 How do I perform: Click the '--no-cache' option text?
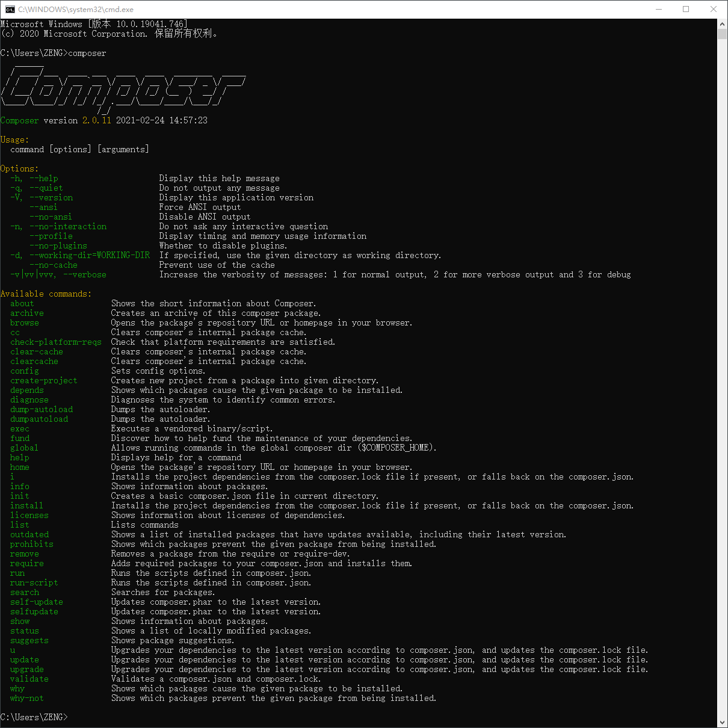tap(54, 265)
